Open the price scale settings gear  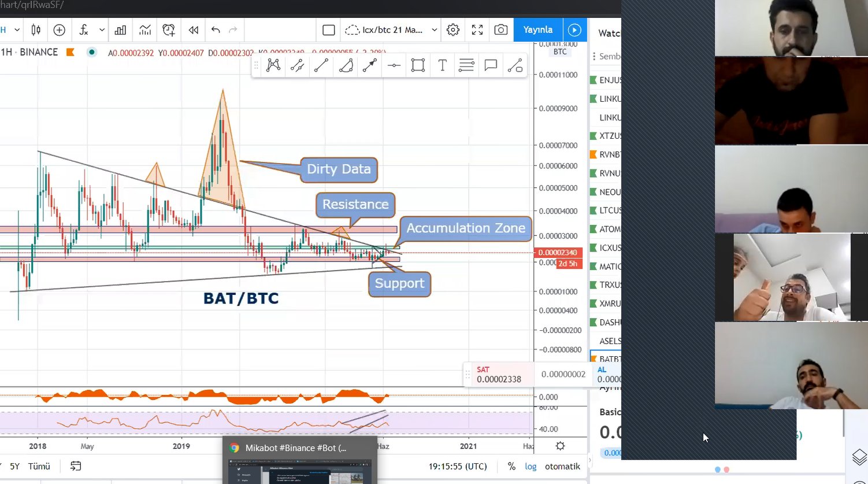click(x=560, y=446)
